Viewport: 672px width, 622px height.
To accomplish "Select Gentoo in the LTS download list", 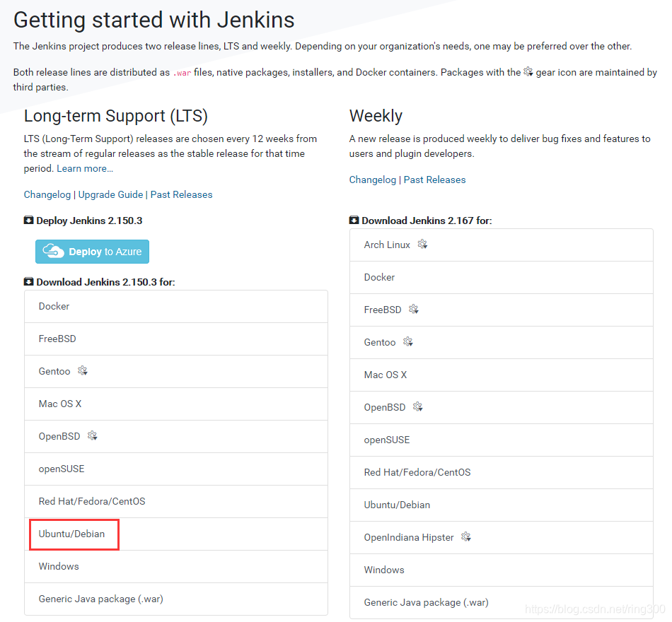I will [x=176, y=371].
